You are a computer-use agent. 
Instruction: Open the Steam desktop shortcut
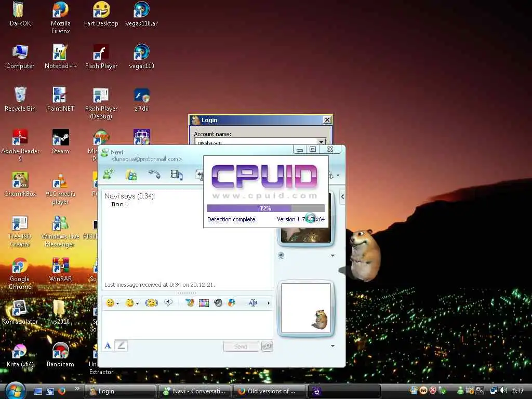pyautogui.click(x=60, y=141)
